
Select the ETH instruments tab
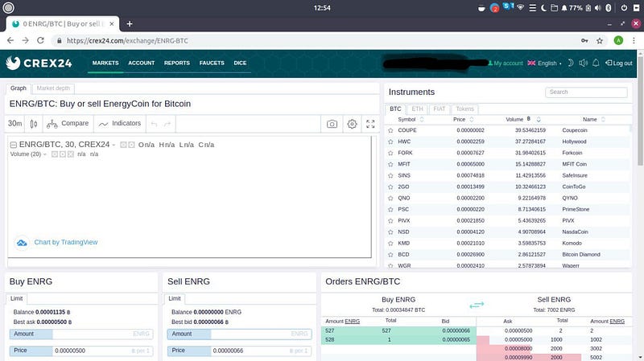coord(417,109)
